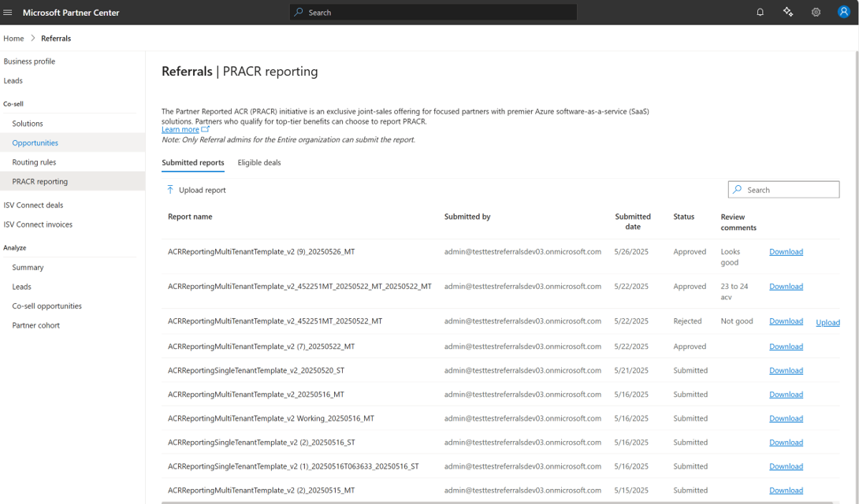Click the Report name column header

[x=190, y=217]
